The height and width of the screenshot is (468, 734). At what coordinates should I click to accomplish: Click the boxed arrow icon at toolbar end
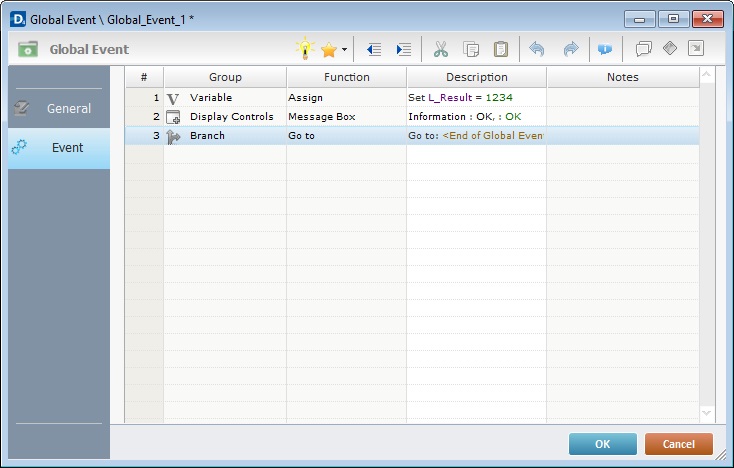coord(696,49)
